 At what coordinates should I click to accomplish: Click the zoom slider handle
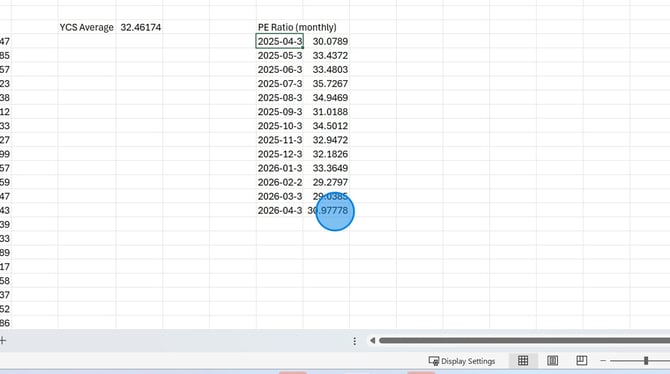pos(646,361)
